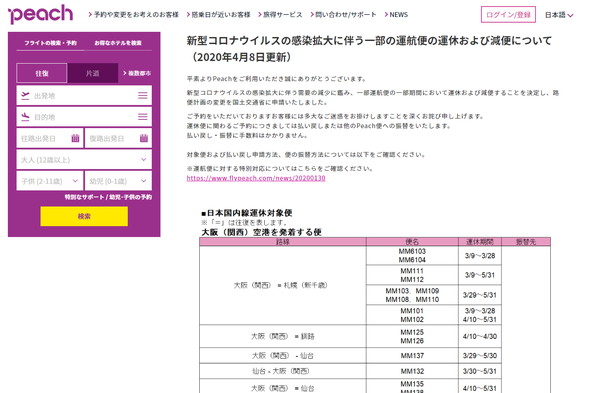The image size is (590, 393).
Task: Click the MM111 MM112 flight cell
Action: [412, 275]
